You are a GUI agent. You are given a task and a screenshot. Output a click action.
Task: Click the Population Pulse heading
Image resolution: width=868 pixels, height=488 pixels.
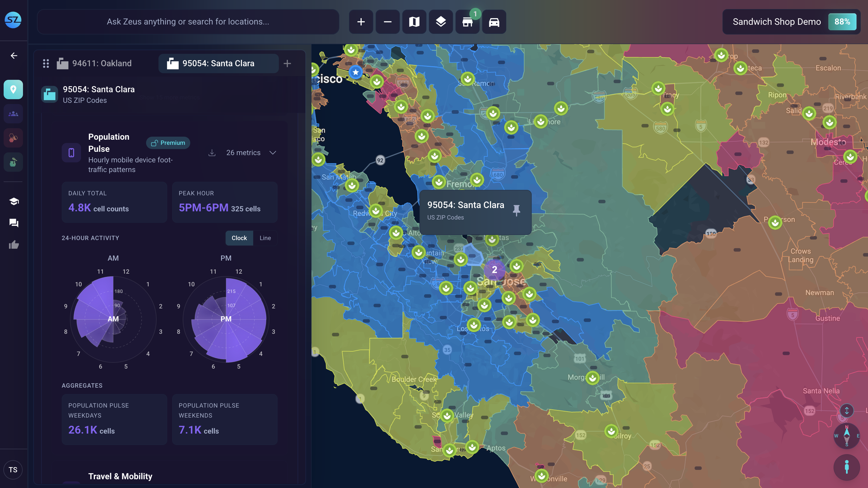pyautogui.click(x=109, y=143)
